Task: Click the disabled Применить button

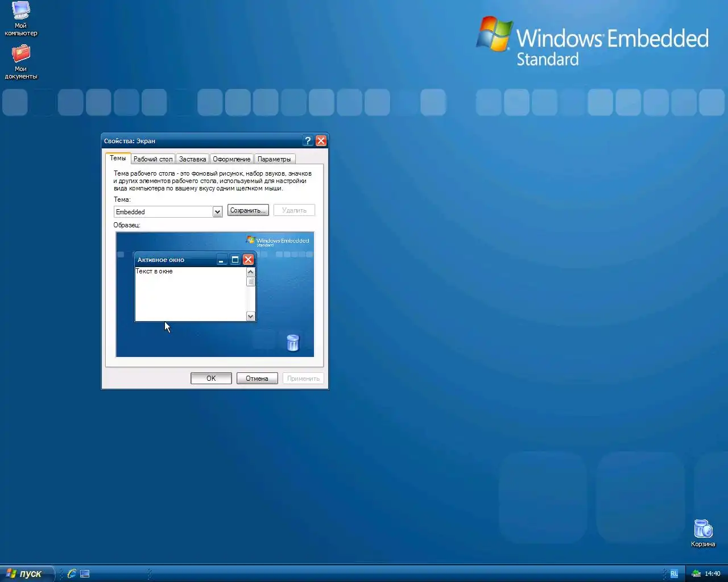Action: (x=303, y=379)
